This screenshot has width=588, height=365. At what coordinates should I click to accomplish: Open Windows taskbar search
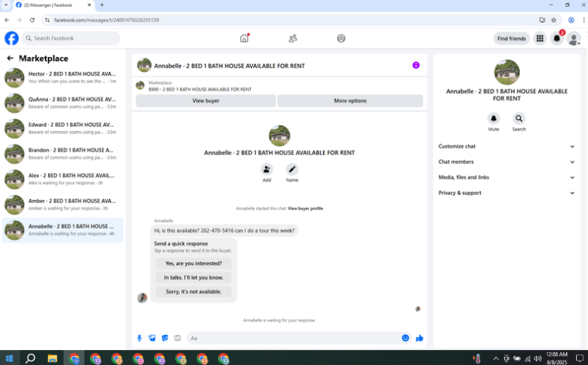tap(31, 358)
